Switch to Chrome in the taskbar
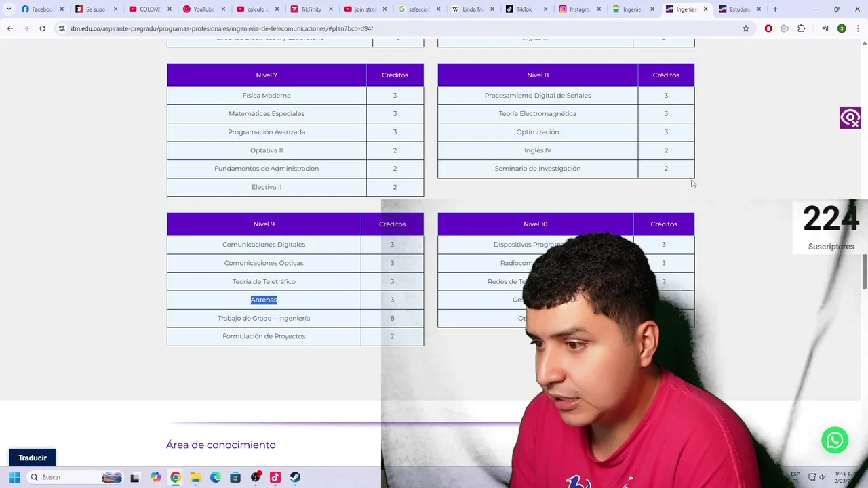The image size is (868, 488). coord(176,477)
